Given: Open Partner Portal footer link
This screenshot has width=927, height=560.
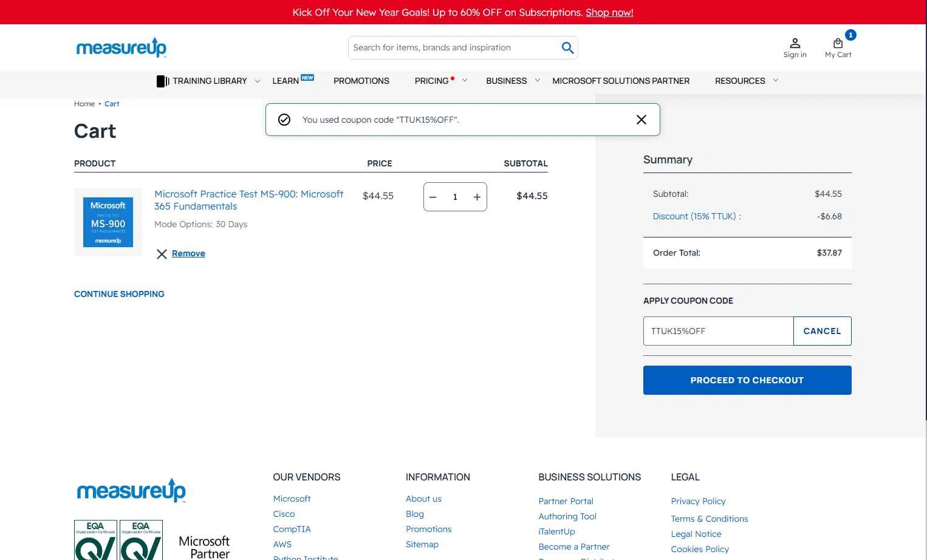Looking at the screenshot, I should coord(566,501).
